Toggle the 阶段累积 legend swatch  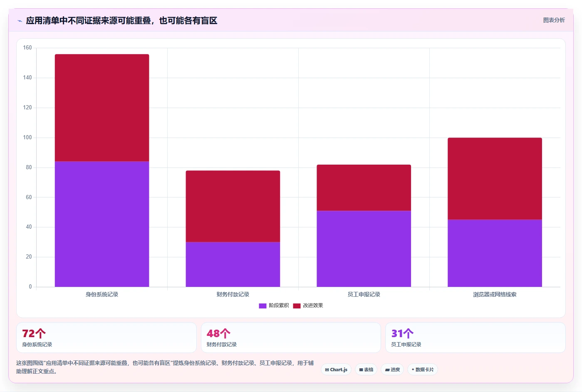(x=263, y=306)
